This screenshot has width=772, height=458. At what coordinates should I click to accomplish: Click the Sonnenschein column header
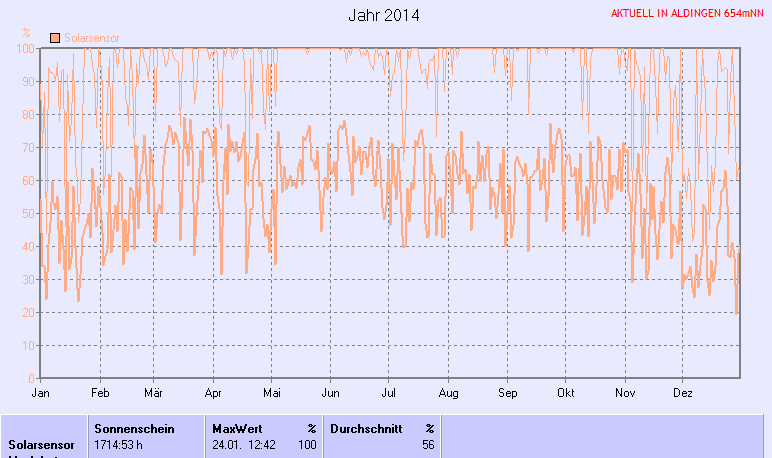[x=134, y=428]
